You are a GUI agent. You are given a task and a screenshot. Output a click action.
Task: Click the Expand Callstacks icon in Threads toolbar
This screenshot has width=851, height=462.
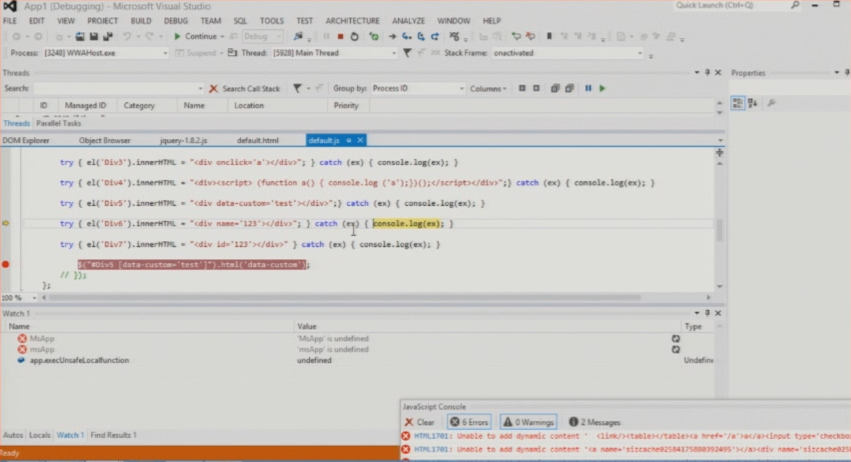522,88
